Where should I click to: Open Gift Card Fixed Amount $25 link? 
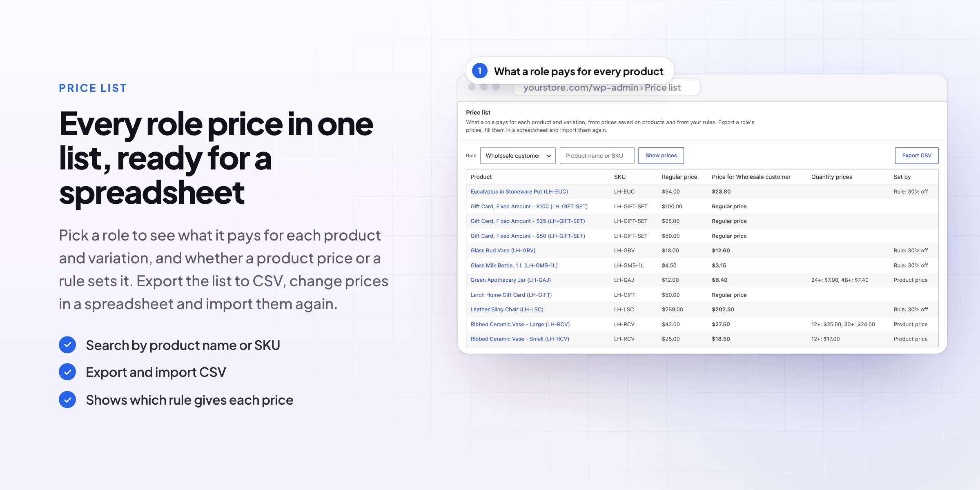click(528, 221)
